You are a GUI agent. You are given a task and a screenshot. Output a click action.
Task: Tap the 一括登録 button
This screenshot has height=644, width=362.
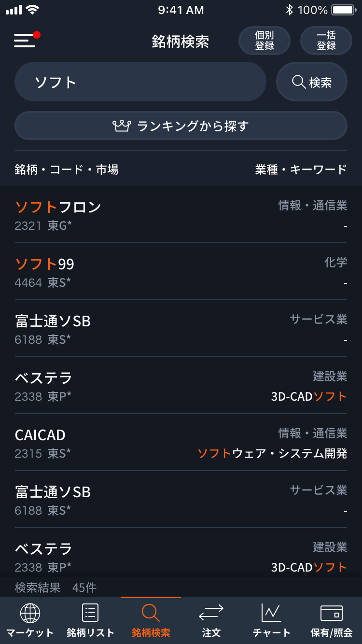coord(326,41)
